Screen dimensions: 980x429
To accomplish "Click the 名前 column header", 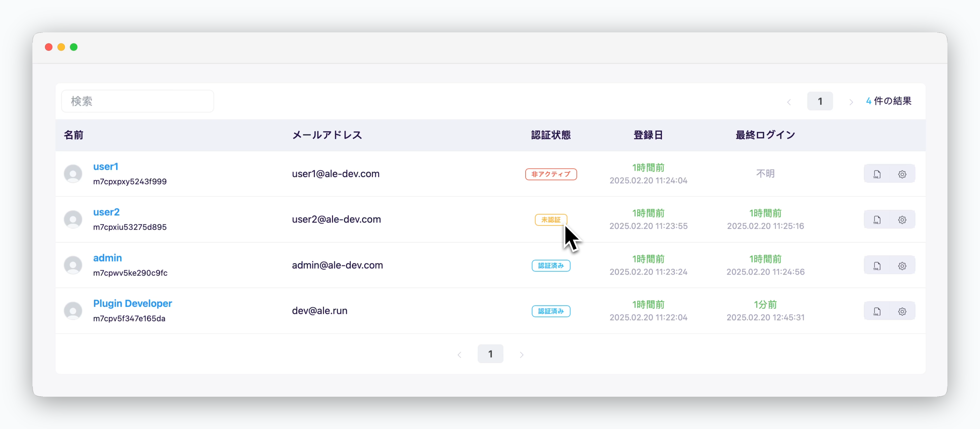I will click(73, 135).
